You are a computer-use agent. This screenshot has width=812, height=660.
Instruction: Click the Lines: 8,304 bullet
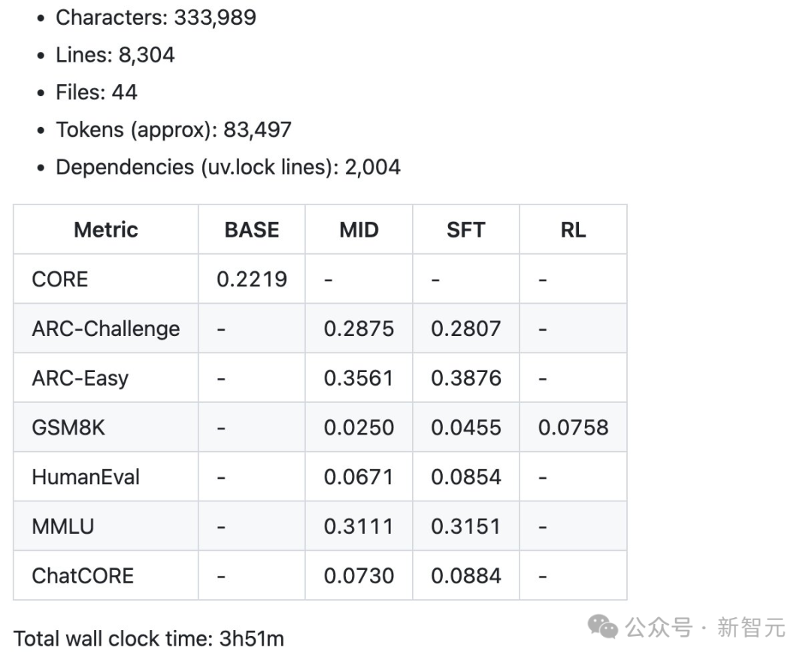[x=115, y=55]
